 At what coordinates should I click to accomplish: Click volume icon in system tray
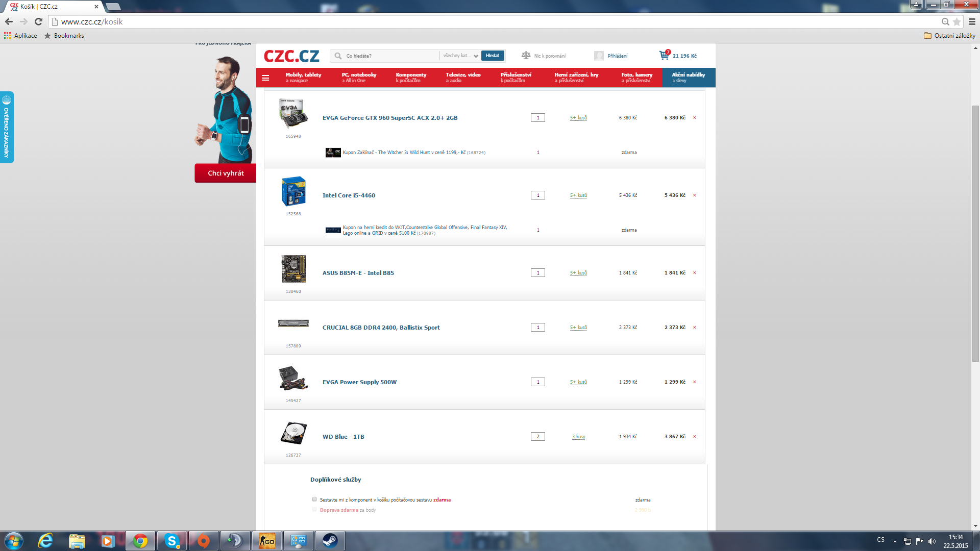(x=932, y=541)
